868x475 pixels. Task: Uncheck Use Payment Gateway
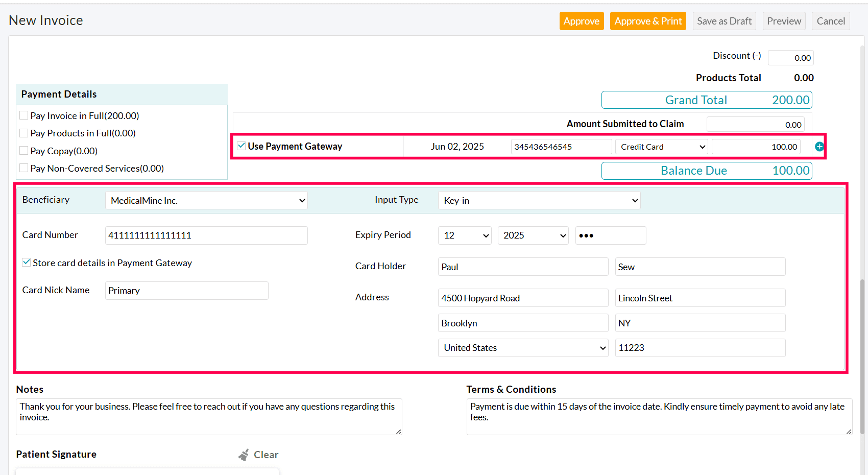[x=240, y=146]
